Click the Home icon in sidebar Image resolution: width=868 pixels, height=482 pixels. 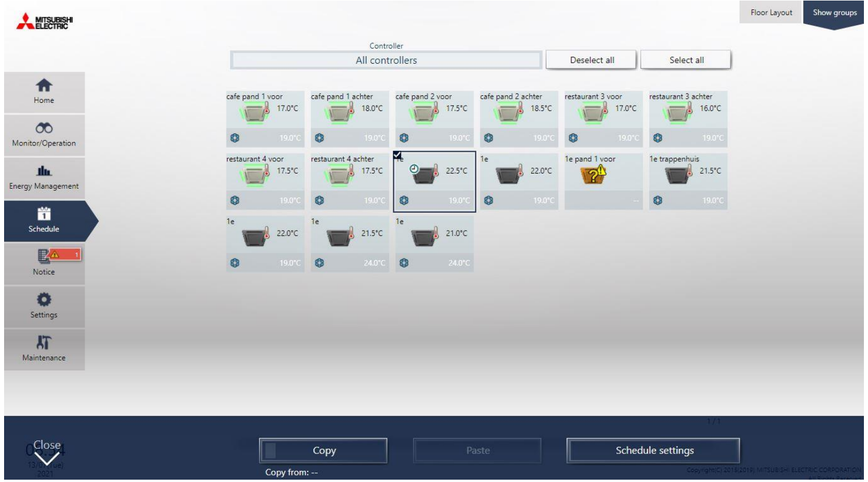[x=44, y=86]
